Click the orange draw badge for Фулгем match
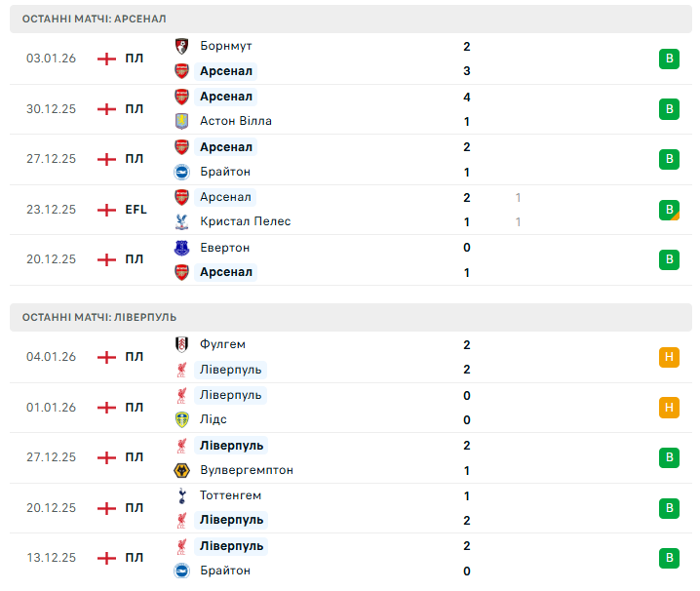Screen dimensions: 700x591 pyautogui.click(x=669, y=357)
